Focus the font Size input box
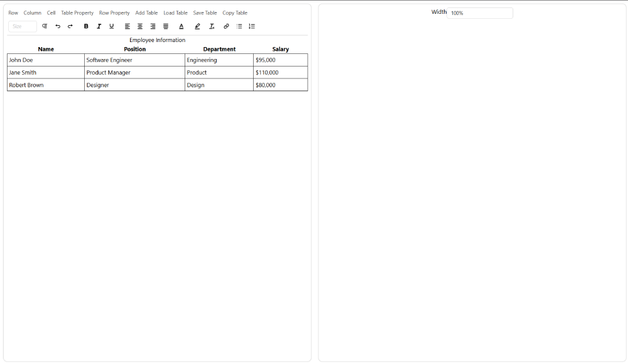This screenshot has height=364, width=628. pos(23,26)
